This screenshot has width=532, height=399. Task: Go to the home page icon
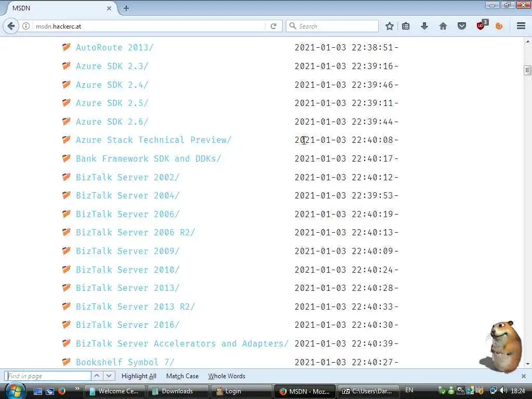click(x=443, y=26)
